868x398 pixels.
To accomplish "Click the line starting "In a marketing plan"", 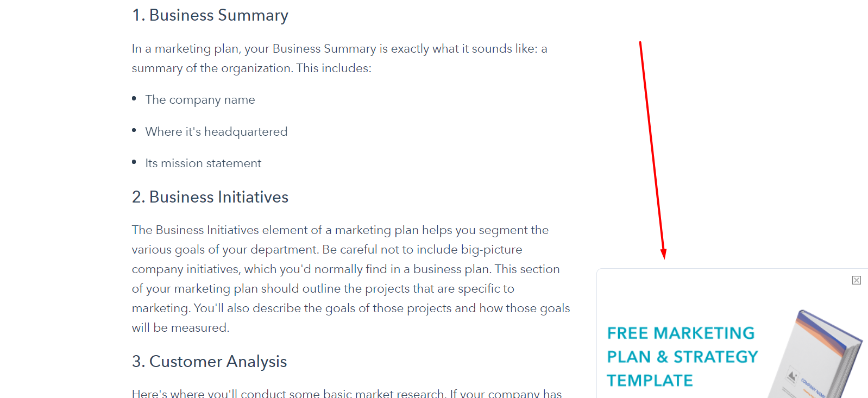I will pos(339,49).
